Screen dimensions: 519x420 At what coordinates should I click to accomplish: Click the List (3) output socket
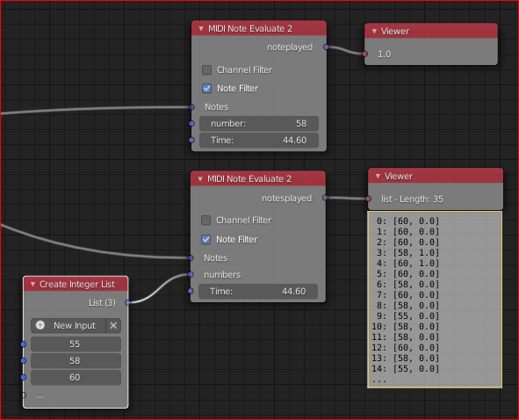[x=127, y=302]
